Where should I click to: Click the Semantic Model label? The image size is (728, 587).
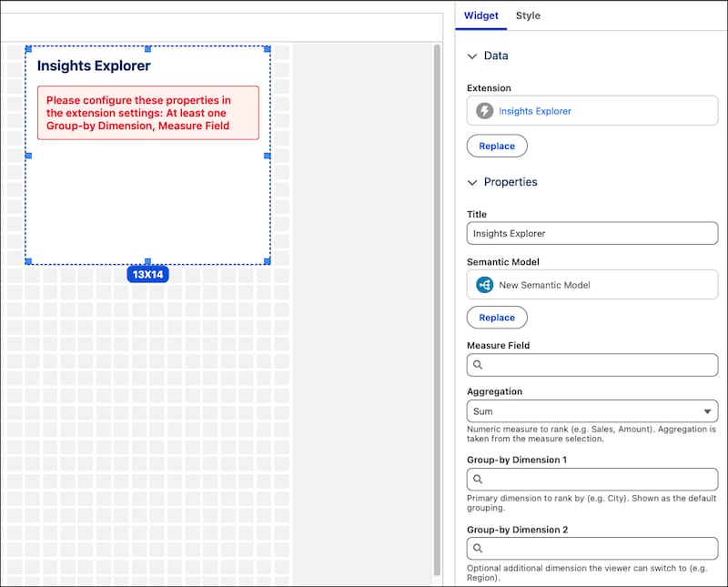503,262
